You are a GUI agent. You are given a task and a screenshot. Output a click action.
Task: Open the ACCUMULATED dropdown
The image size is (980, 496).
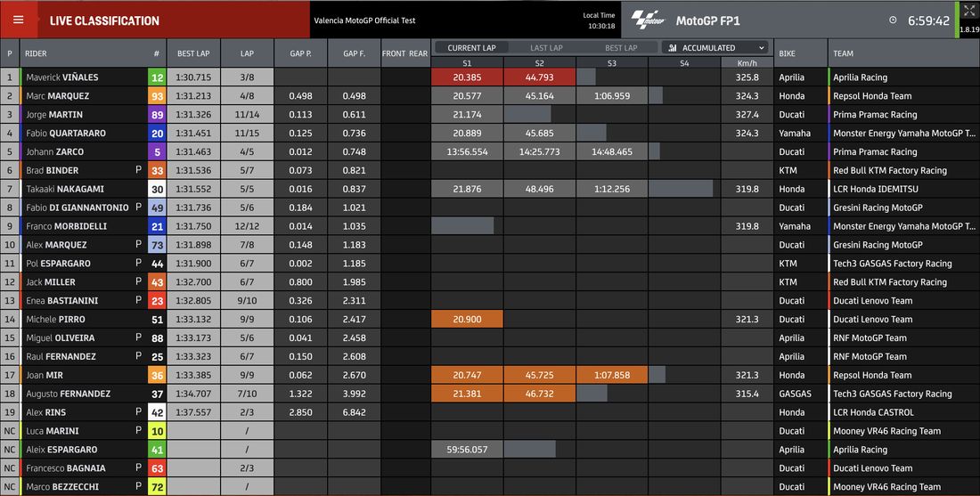click(x=716, y=47)
